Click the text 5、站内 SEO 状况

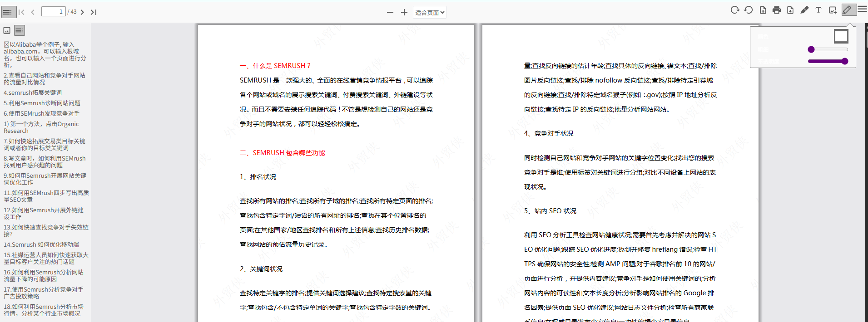[550, 211]
